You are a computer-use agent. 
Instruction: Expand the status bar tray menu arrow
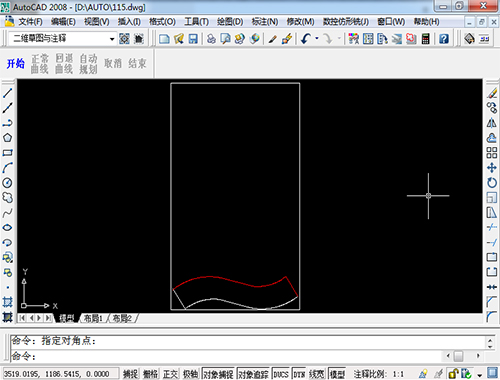pos(480,375)
